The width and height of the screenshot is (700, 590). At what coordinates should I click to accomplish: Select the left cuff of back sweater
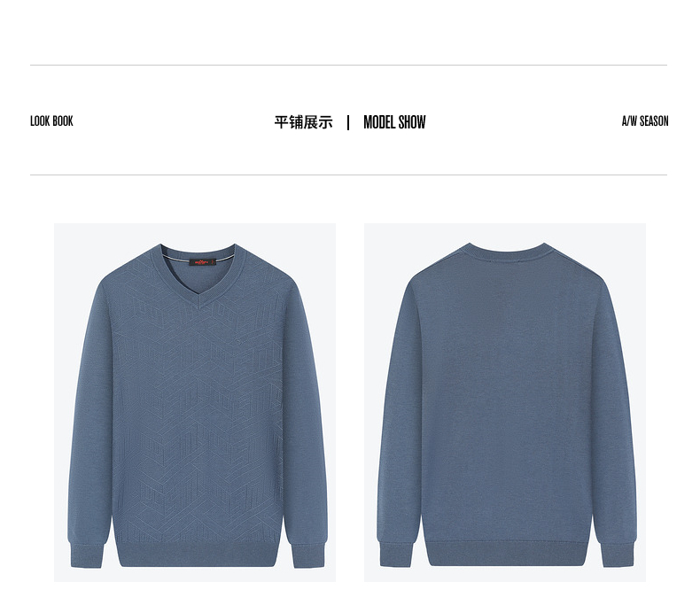point(395,555)
